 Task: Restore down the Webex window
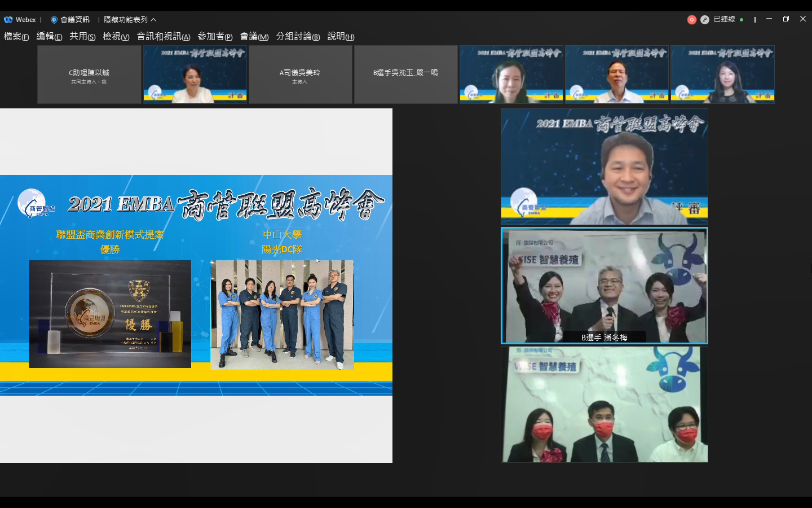point(785,19)
